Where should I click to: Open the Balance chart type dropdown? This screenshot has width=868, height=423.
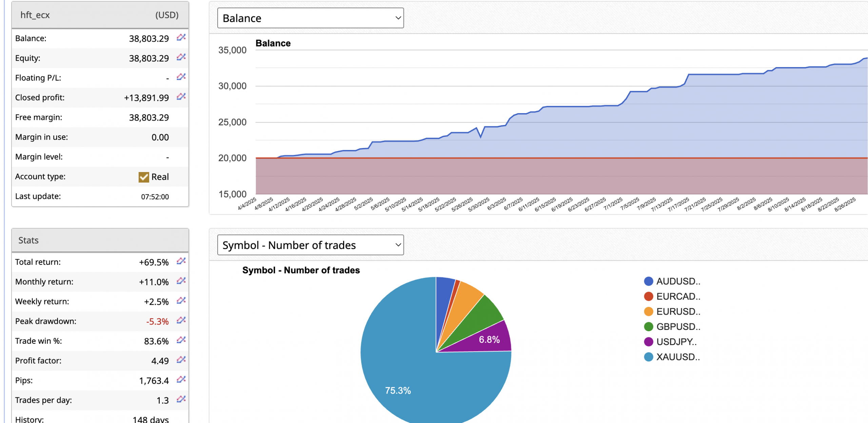[x=310, y=18]
